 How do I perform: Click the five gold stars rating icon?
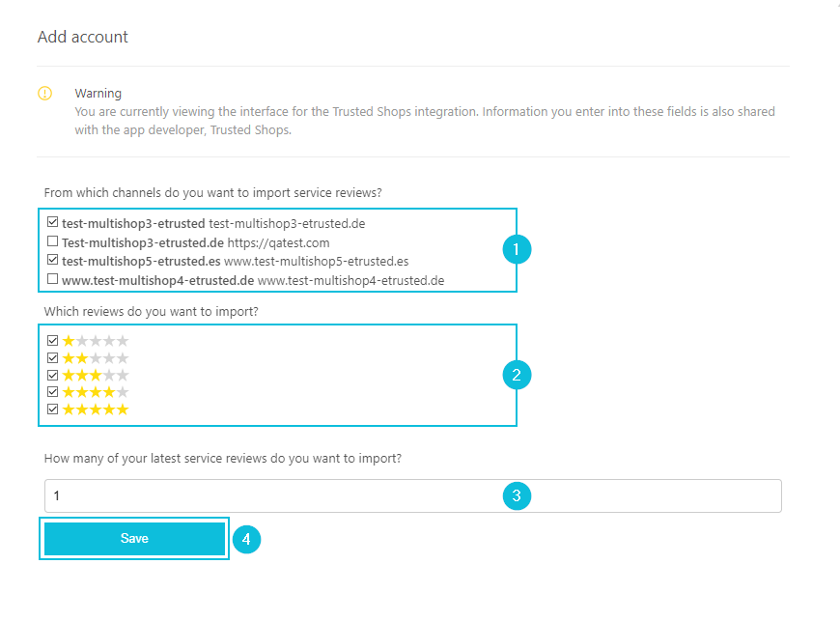(x=96, y=409)
